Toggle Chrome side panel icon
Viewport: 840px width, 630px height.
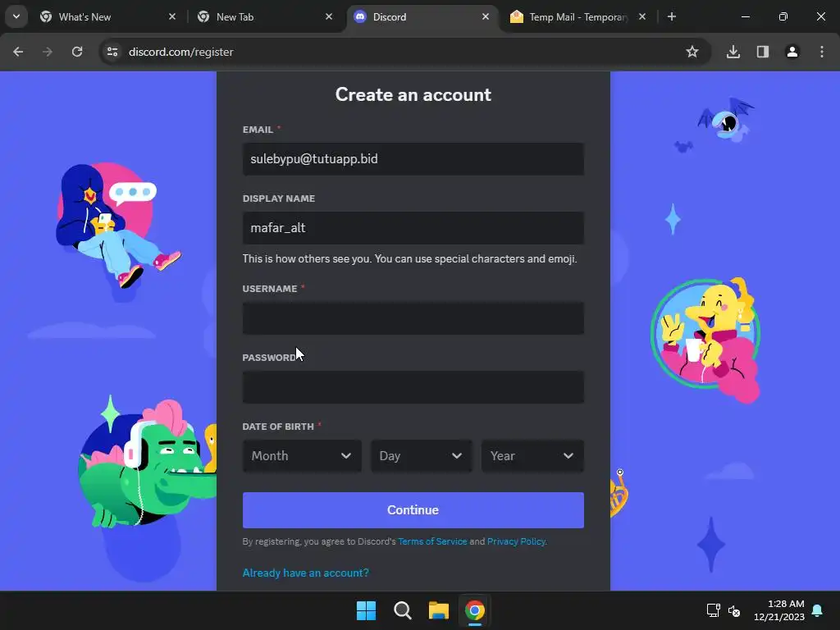(x=763, y=52)
